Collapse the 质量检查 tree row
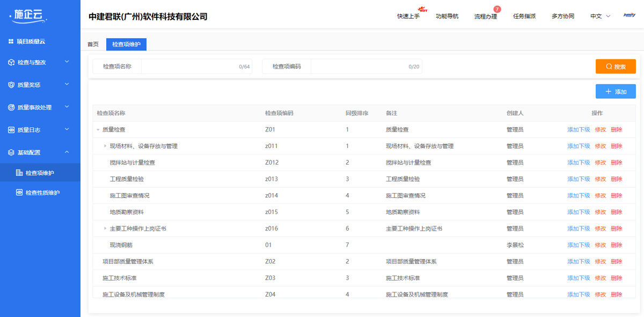This screenshot has height=317, width=644. (x=98, y=130)
